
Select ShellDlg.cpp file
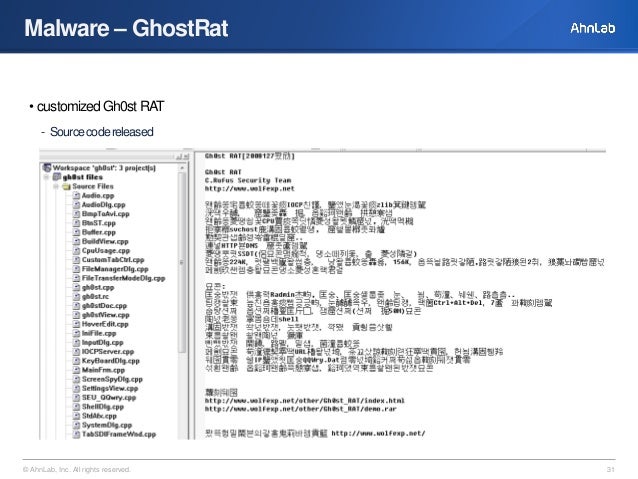[103, 407]
